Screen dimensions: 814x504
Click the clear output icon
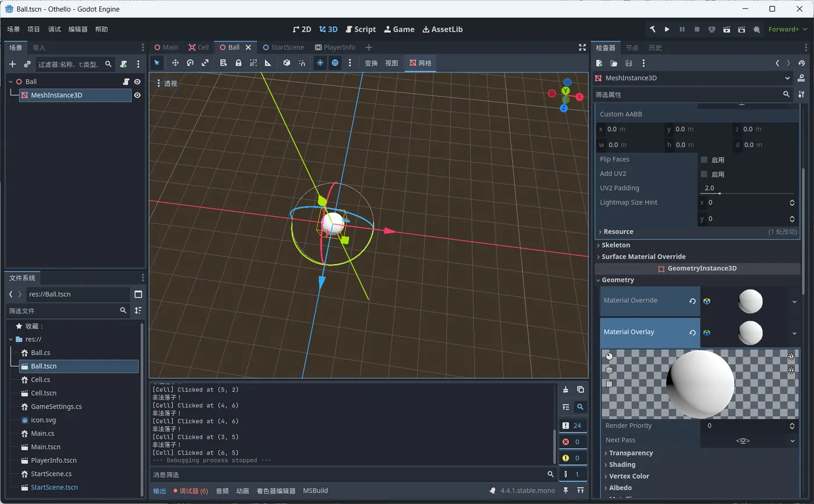(566, 389)
